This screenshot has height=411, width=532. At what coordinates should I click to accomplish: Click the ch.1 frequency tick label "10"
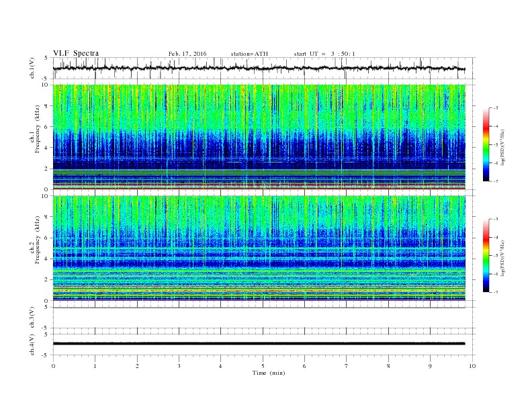pyautogui.click(x=46, y=85)
